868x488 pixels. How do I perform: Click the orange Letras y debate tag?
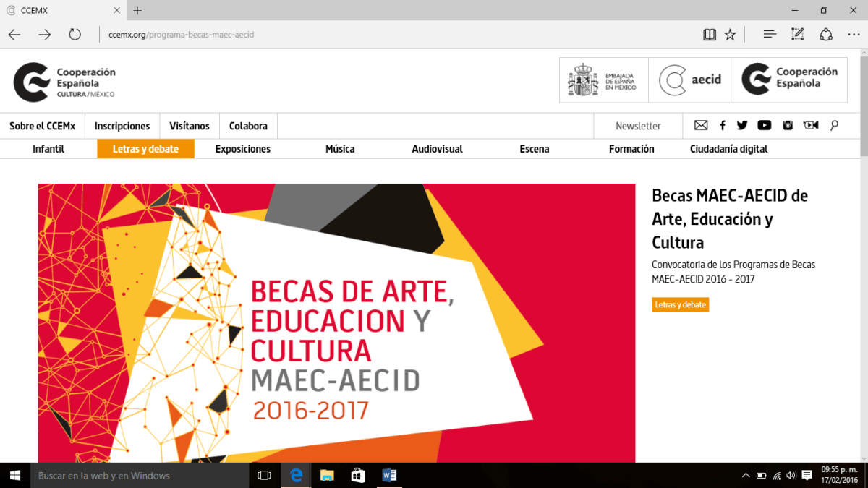[680, 304]
